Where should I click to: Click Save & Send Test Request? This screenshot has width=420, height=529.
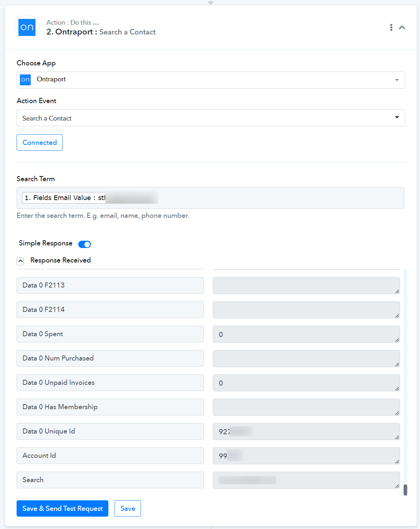coord(62,509)
